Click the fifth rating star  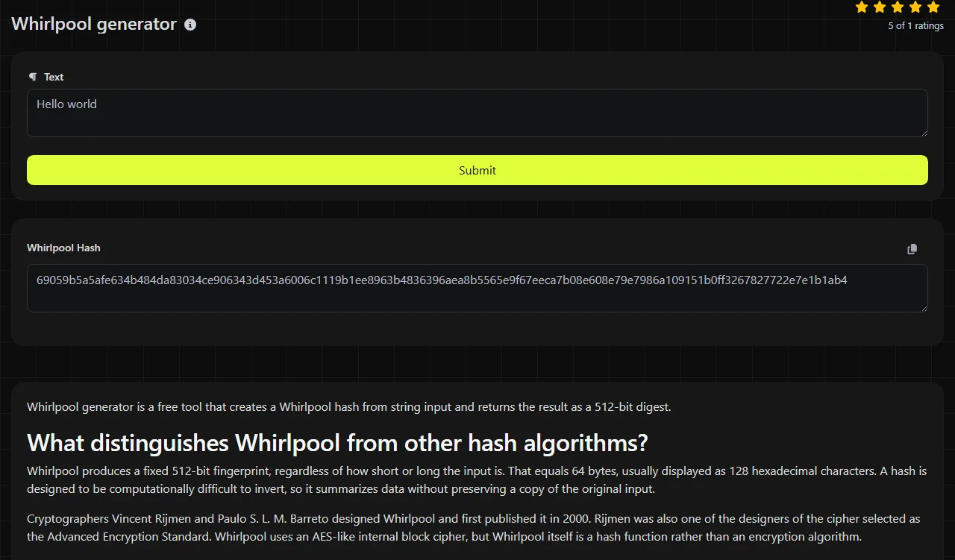coord(933,7)
